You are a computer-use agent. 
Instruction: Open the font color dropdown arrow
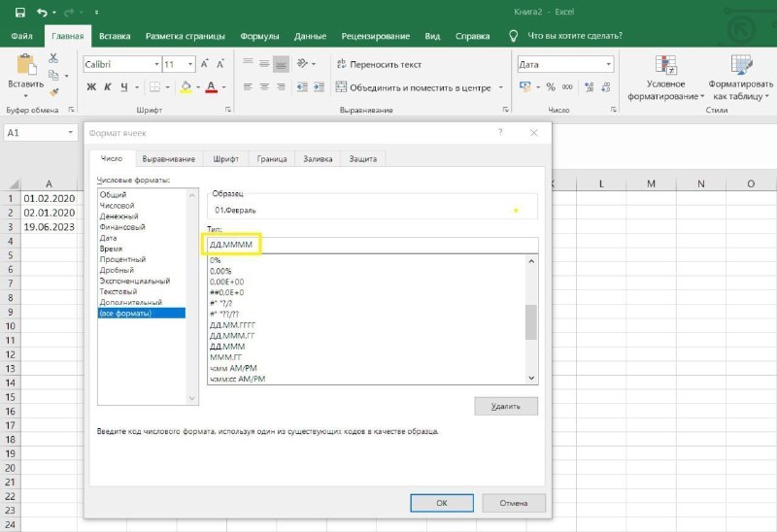(x=224, y=87)
